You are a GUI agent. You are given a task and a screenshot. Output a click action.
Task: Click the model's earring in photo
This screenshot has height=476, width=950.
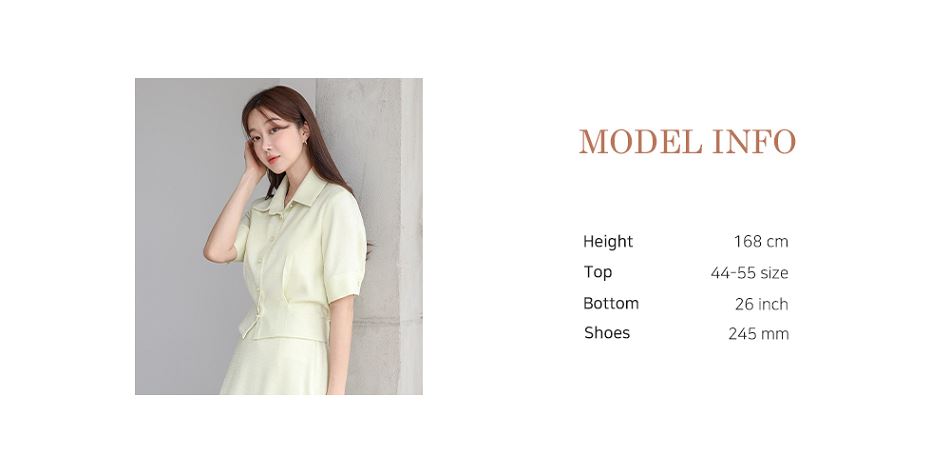[x=305, y=140]
